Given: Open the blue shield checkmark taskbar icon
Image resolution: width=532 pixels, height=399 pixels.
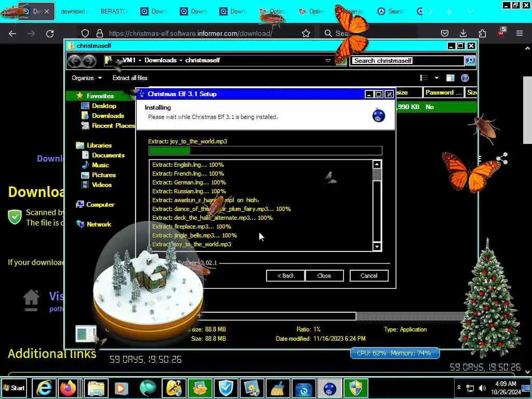Looking at the screenshot, I should click(225, 388).
